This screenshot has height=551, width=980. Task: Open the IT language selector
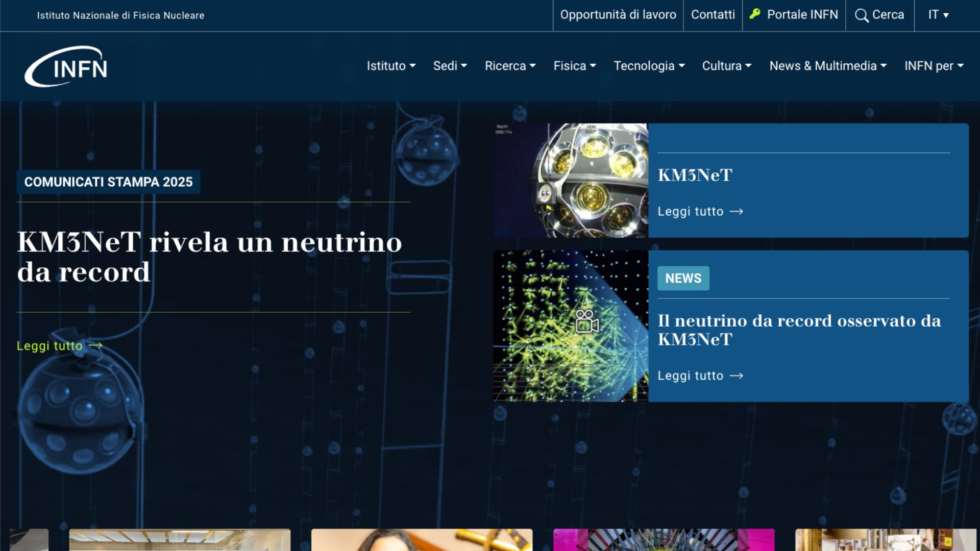pos(938,15)
